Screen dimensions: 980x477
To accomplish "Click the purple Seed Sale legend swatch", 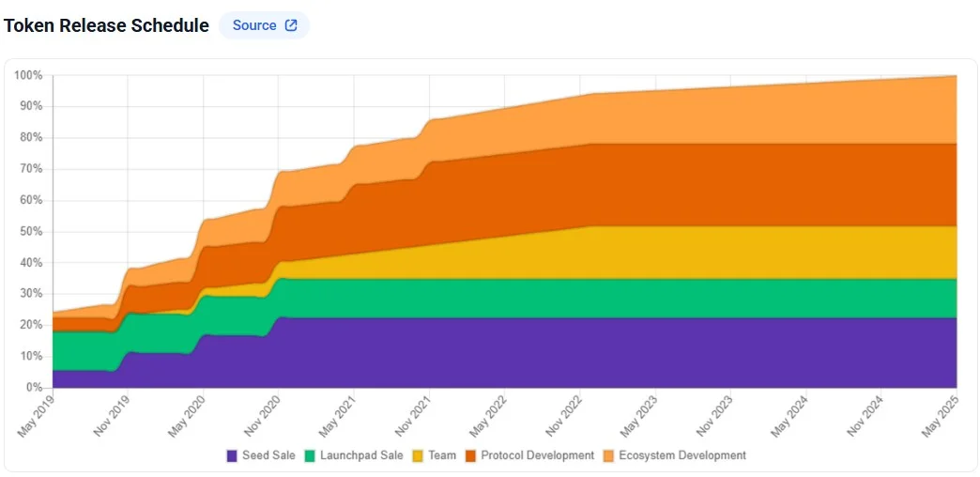I will [232, 455].
